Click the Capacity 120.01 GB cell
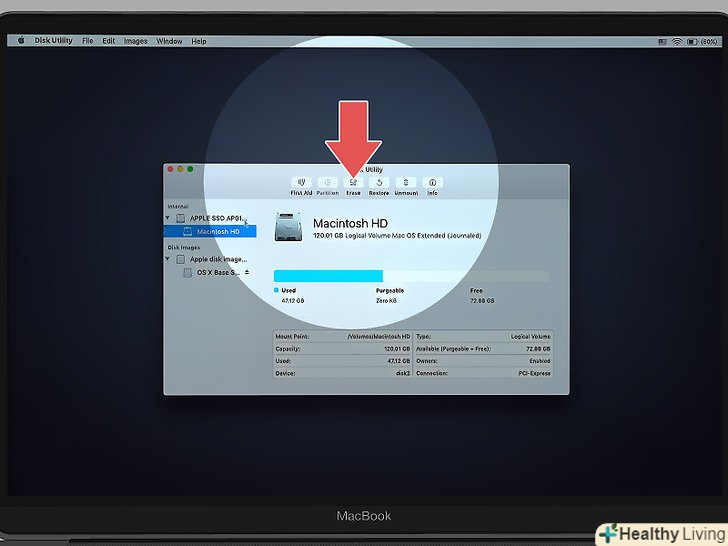This screenshot has height=546, width=728. point(343,349)
